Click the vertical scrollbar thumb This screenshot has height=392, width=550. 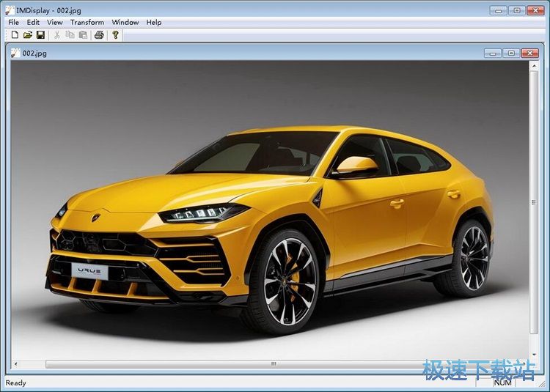click(x=534, y=202)
